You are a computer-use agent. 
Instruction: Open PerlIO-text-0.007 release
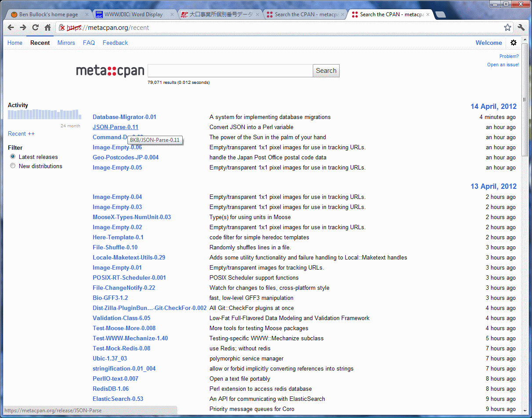click(116, 378)
